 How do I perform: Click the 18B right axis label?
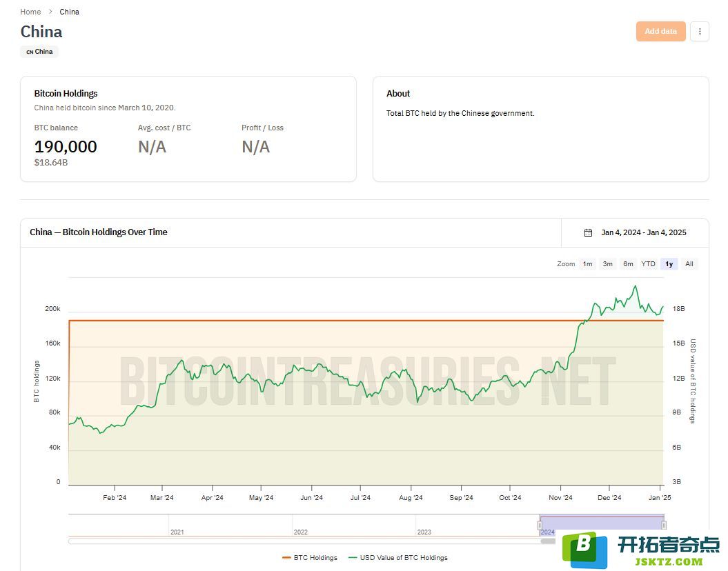tap(678, 308)
